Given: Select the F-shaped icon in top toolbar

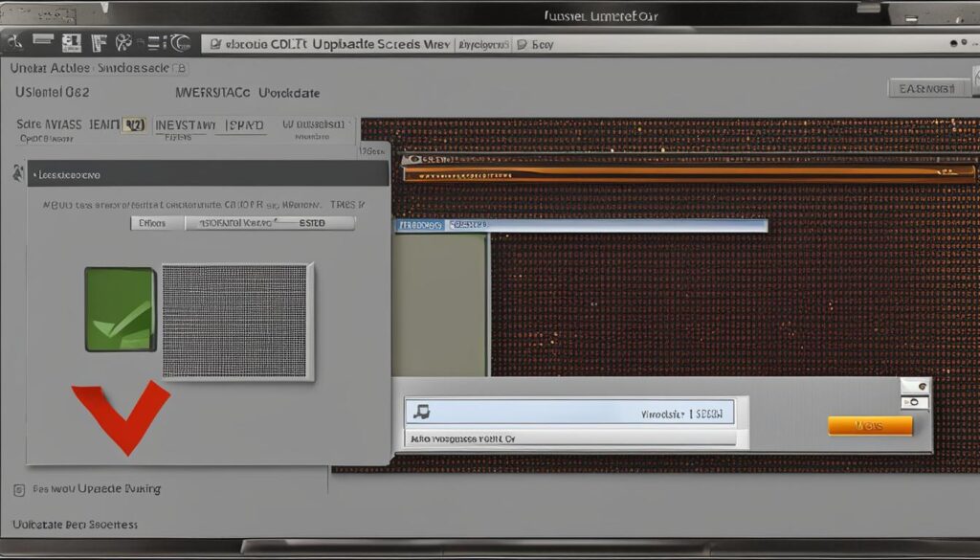Looking at the screenshot, I should (x=99, y=43).
